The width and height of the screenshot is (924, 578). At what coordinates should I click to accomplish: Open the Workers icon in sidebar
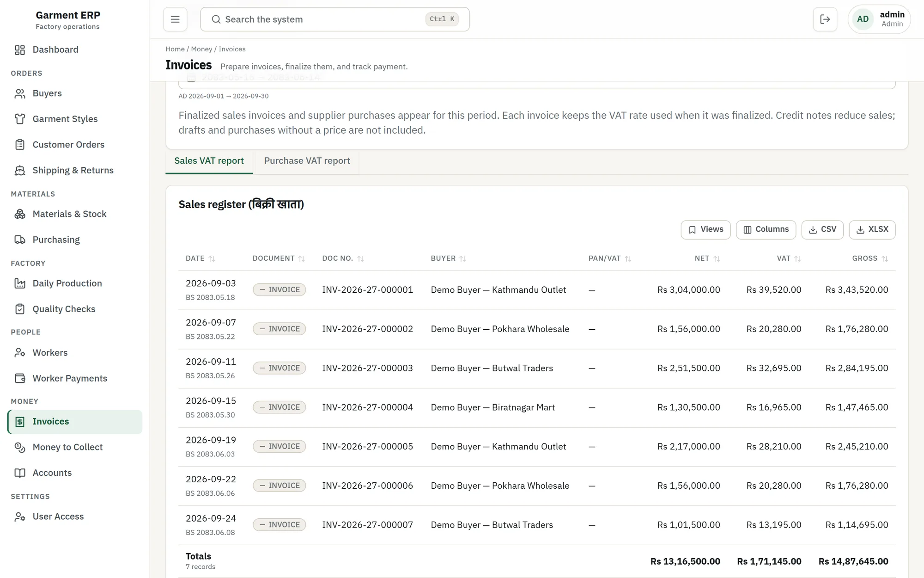[20, 353]
